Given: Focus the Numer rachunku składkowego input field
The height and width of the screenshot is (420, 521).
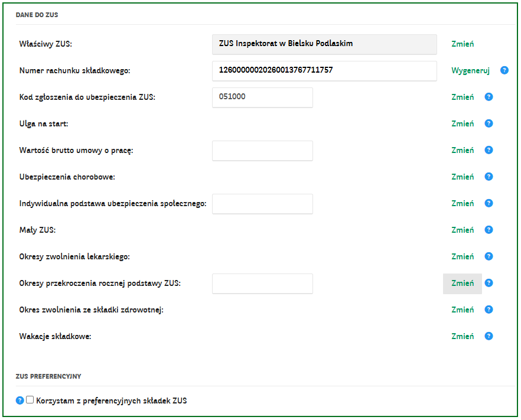Looking at the screenshot, I should [x=324, y=71].
